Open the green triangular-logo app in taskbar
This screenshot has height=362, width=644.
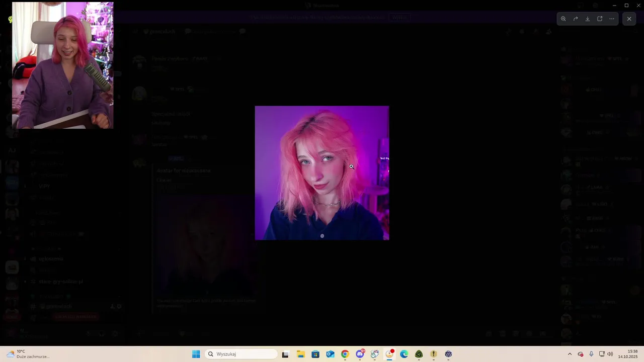point(419,354)
